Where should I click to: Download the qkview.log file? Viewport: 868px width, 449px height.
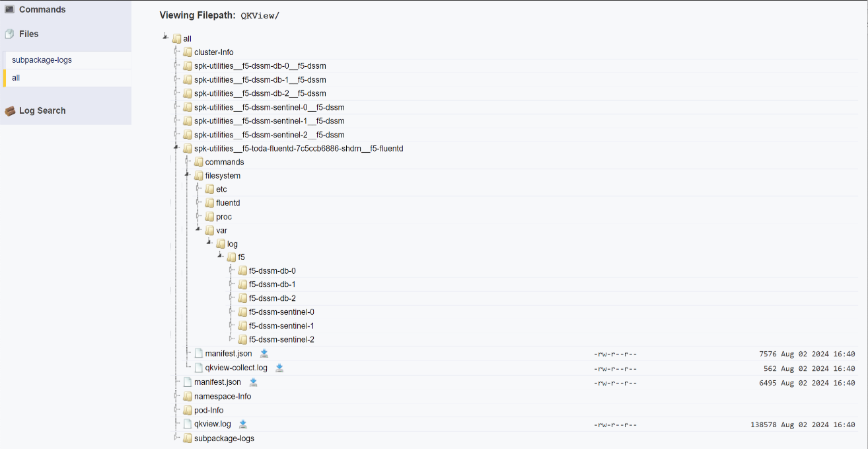243,424
